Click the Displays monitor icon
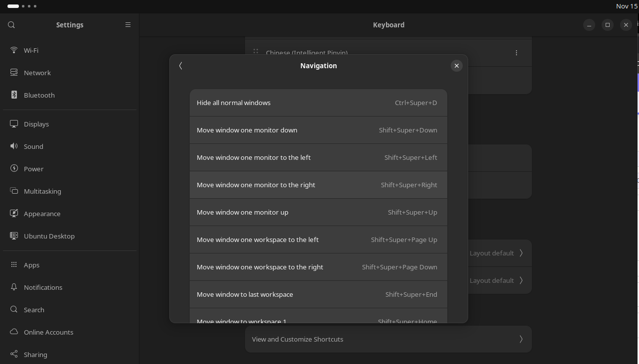Viewport: 639px width, 364px height. 14,124
